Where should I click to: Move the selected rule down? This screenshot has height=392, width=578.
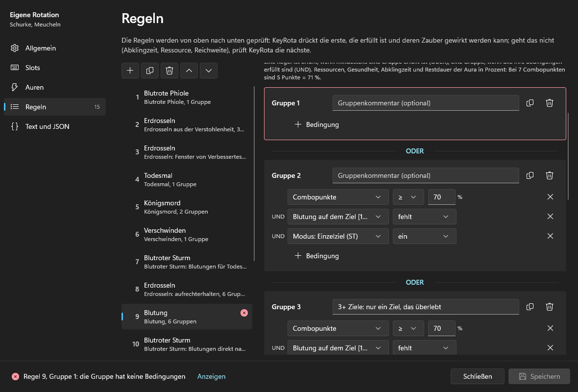209,71
